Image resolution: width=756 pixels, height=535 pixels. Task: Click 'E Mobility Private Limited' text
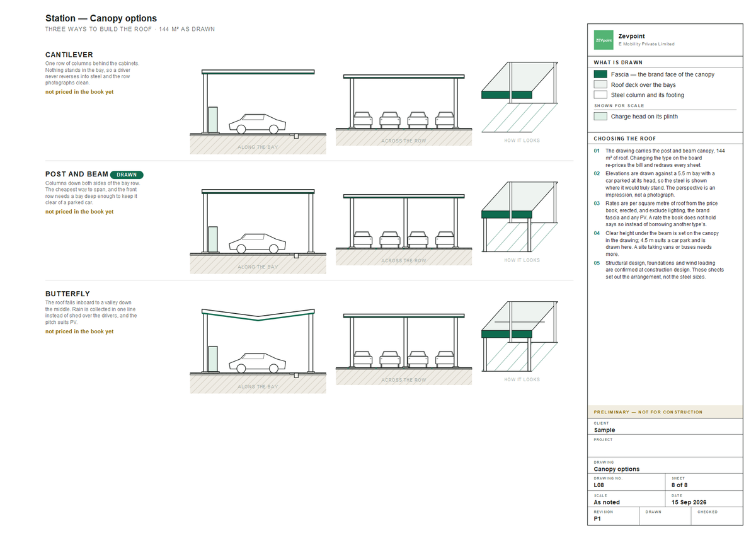coord(646,44)
